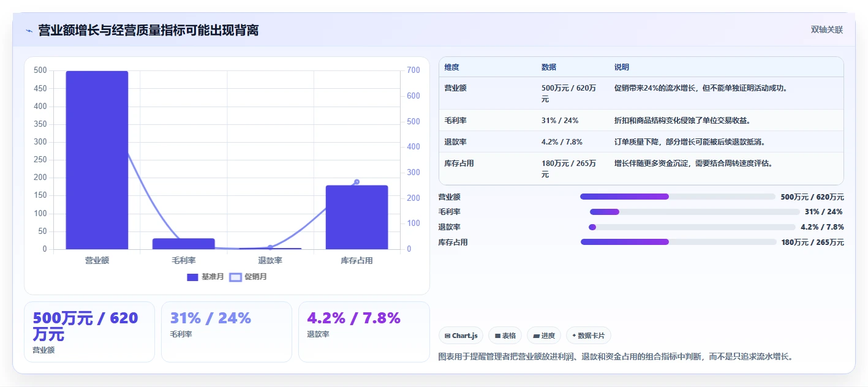The image size is (868, 387).
Task: Click the 营业额 progress row label
Action: 450,197
